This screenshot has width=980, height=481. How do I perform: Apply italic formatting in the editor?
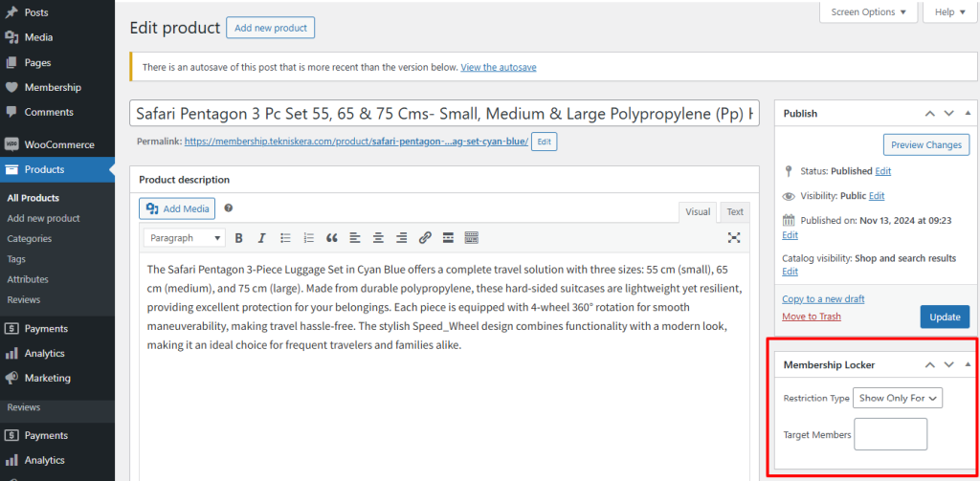pos(261,237)
